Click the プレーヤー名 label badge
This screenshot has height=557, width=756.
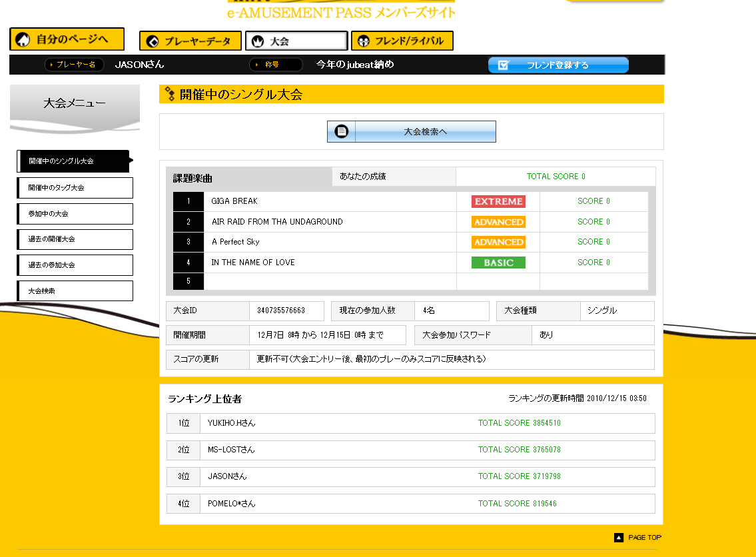(74, 65)
